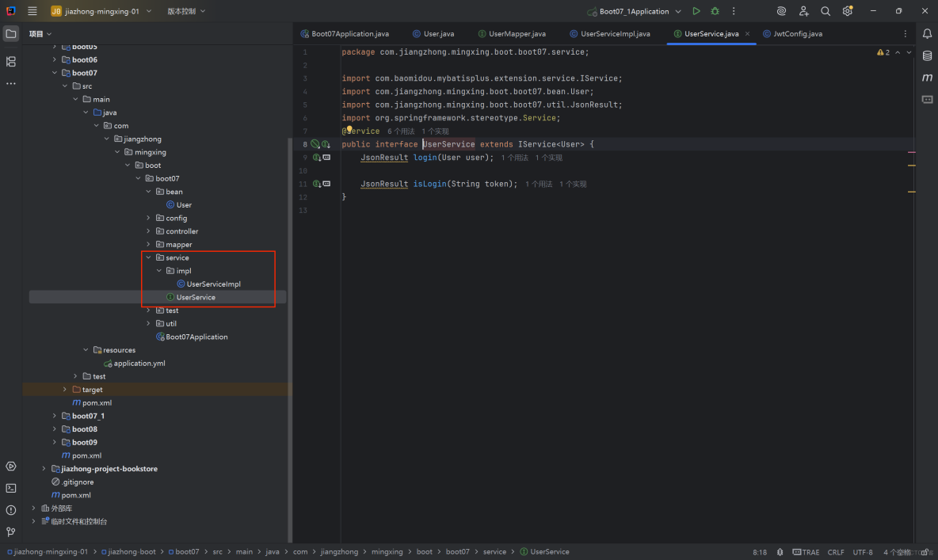Click the service breadcrumb at the bottom
The height and width of the screenshot is (560, 938).
495,551
